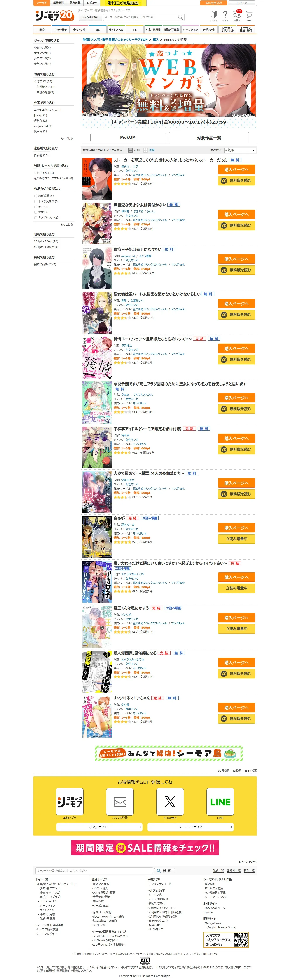Switch to the PickUP! tab

129,137
